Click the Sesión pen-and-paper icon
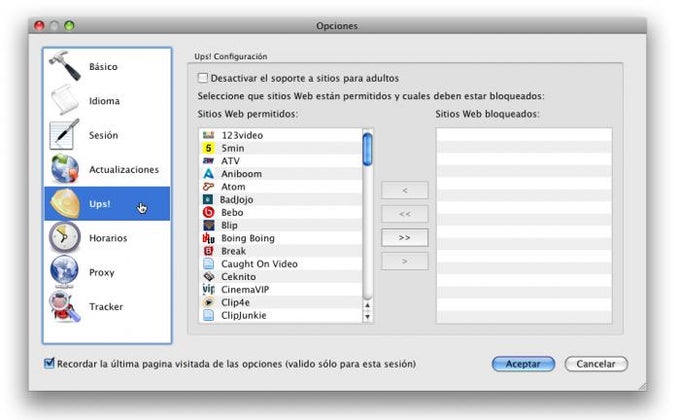This screenshot has width=680, height=420. click(x=65, y=134)
